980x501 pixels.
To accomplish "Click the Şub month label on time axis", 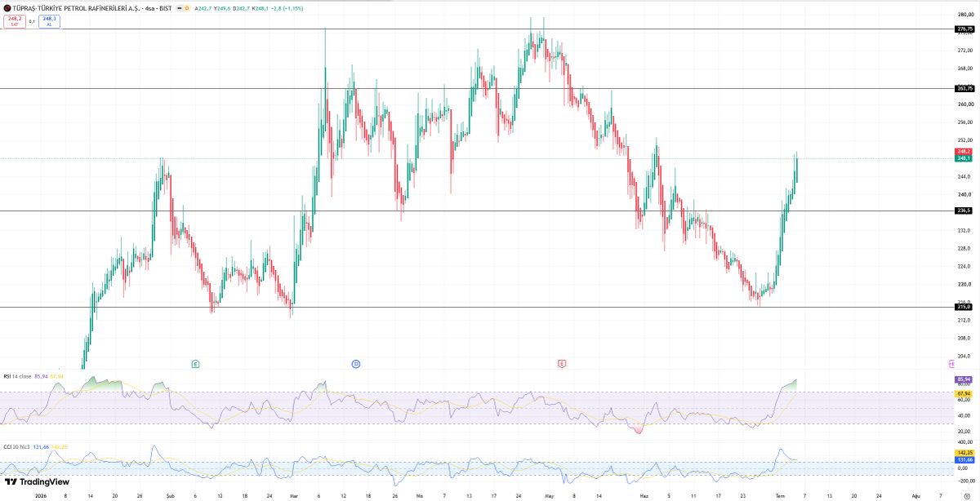I will (x=170, y=495).
